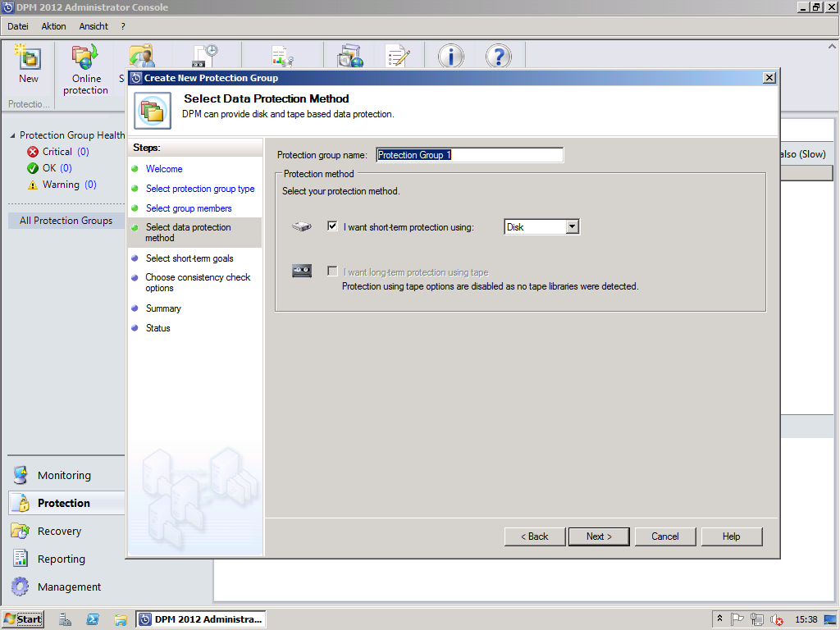Click the Server Manager taskbar icon
The image size is (840, 630).
65,620
